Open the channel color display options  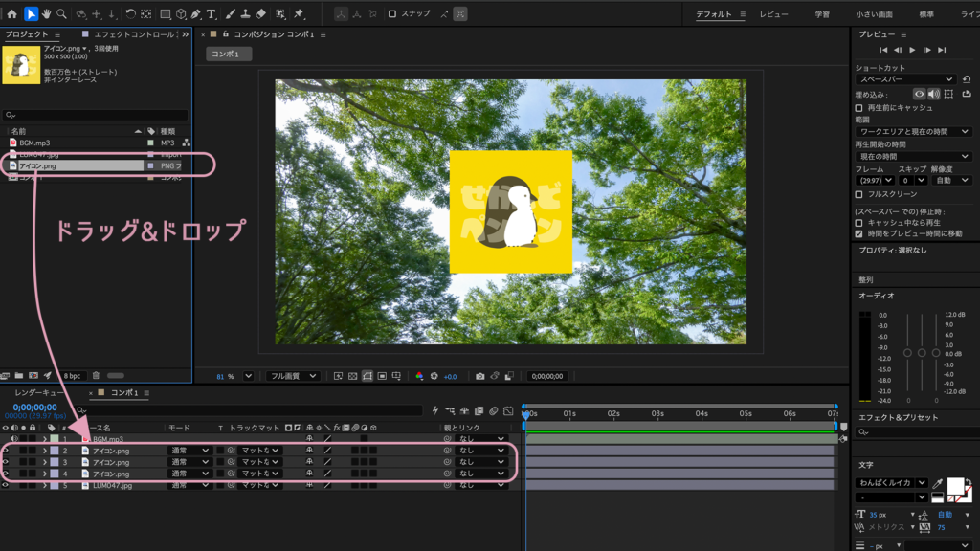click(x=419, y=376)
